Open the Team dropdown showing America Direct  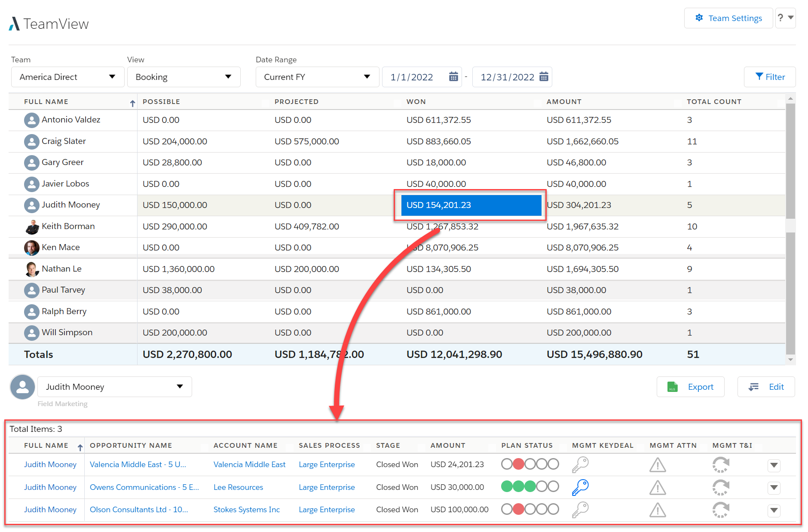[68, 77]
